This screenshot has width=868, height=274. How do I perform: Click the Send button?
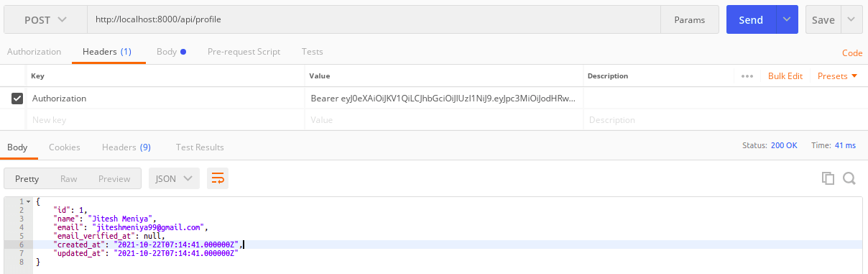point(751,19)
